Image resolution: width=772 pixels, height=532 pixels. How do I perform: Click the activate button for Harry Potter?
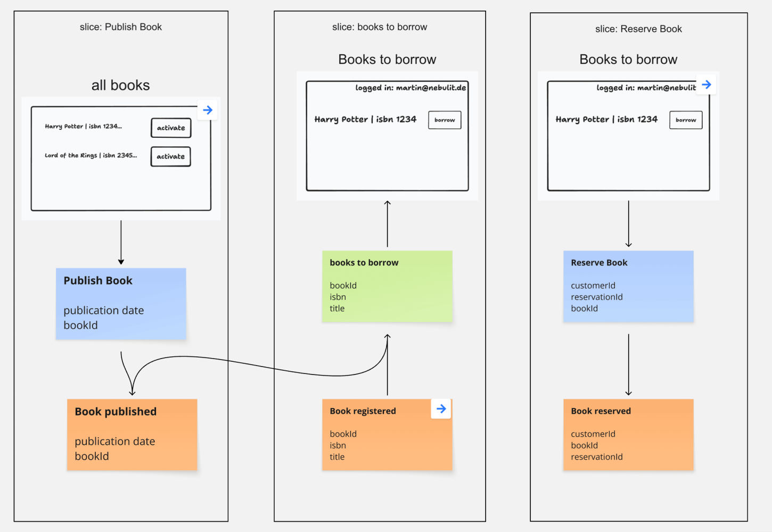[170, 128]
